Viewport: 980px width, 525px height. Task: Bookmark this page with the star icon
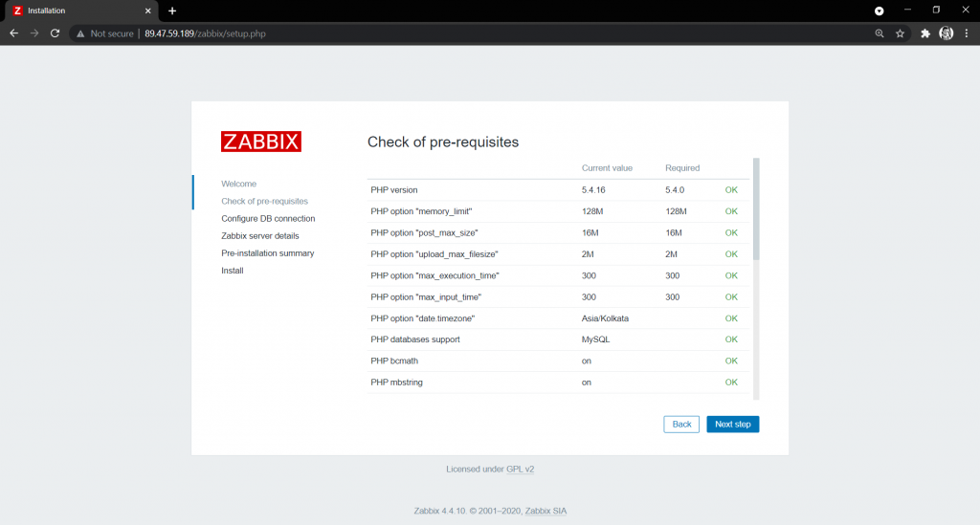pyautogui.click(x=900, y=33)
